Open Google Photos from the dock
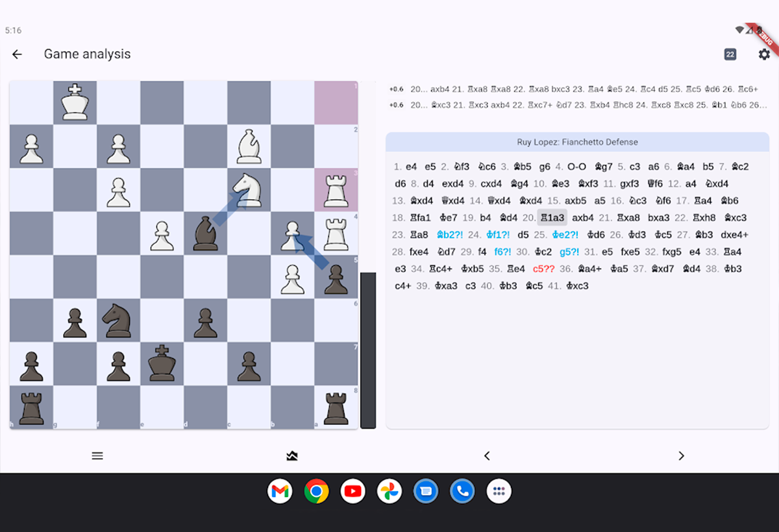Viewport: 779px width, 532px height. [389, 492]
